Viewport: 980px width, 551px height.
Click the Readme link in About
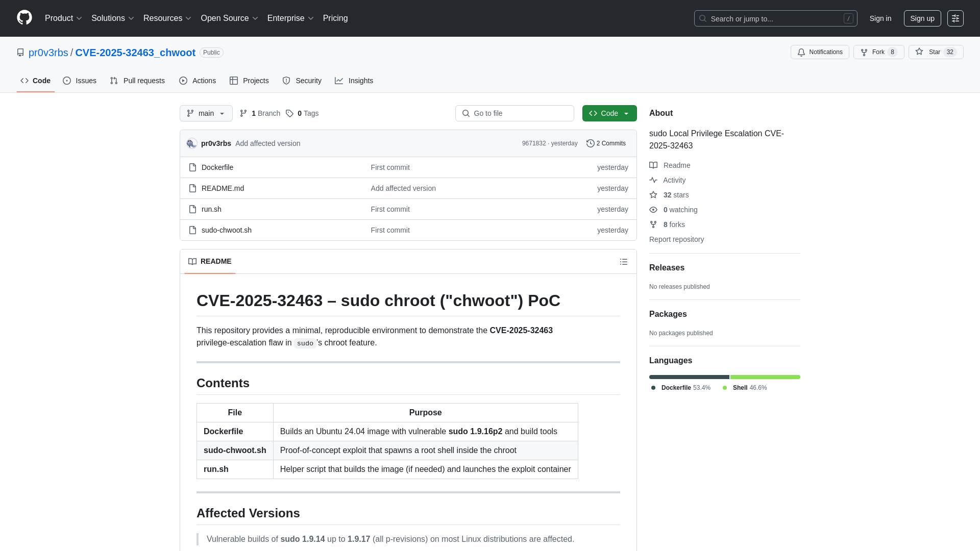670,165
